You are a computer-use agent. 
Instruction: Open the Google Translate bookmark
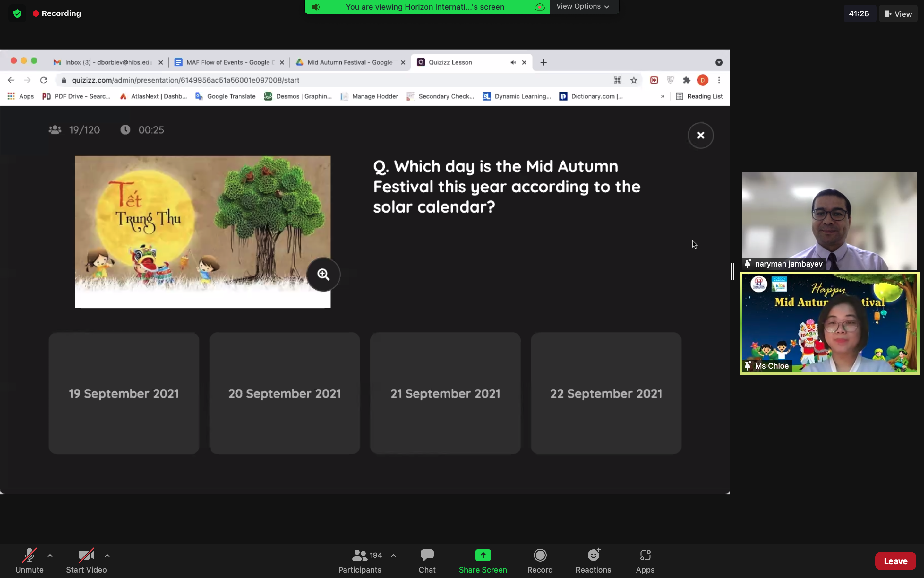tap(225, 96)
